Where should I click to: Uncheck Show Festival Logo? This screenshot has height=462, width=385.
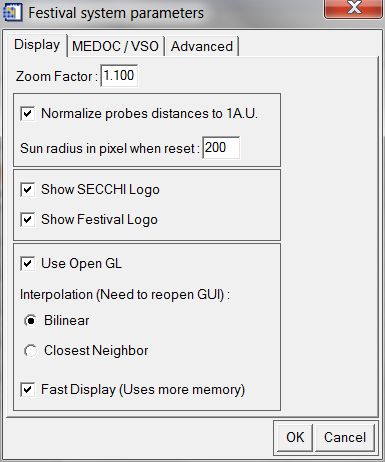pos(27,220)
